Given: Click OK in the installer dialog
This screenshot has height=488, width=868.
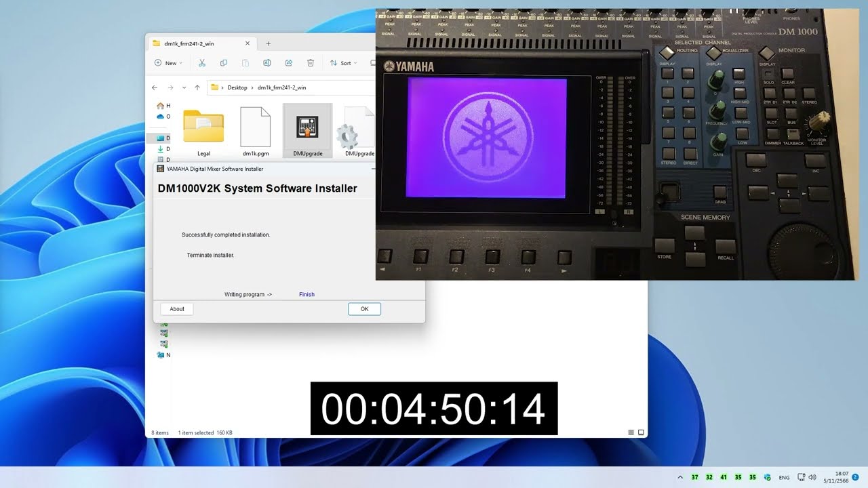Looking at the screenshot, I should click(364, 308).
